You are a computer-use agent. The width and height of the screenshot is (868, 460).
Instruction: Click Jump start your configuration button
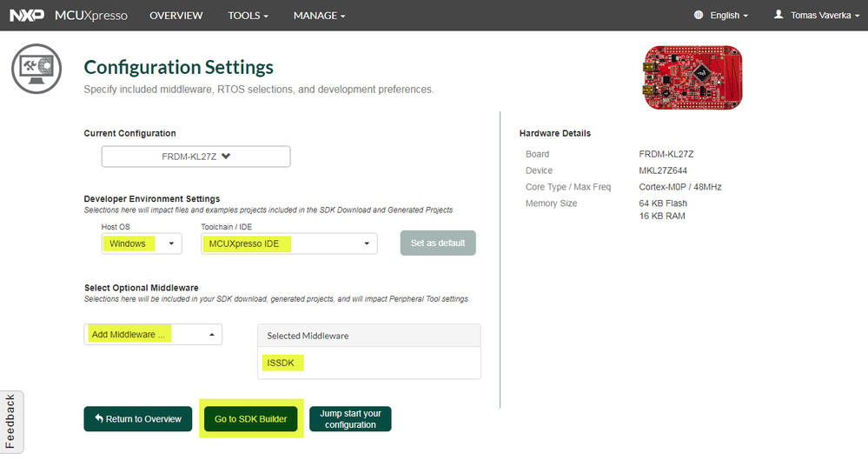pyautogui.click(x=350, y=419)
